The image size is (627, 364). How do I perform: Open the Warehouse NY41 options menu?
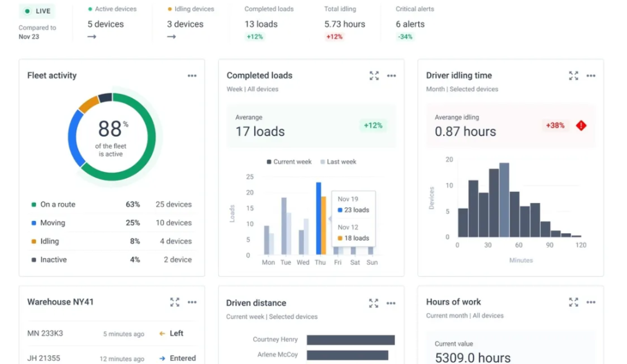click(192, 303)
